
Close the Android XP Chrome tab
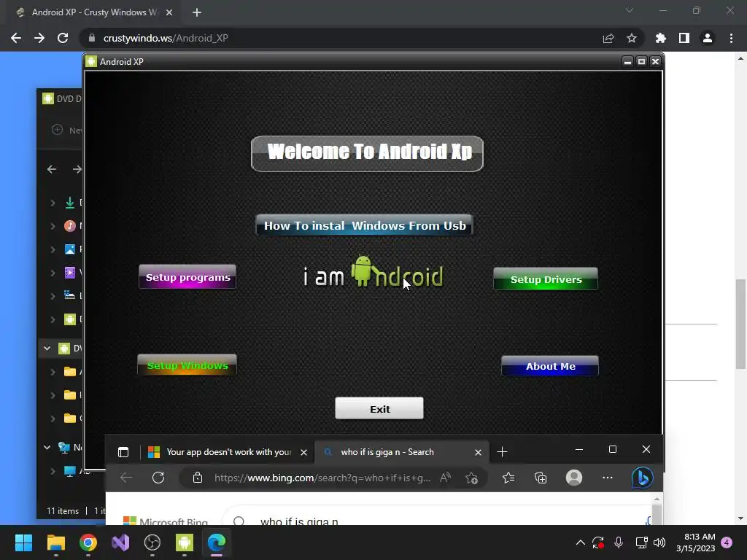(x=169, y=12)
